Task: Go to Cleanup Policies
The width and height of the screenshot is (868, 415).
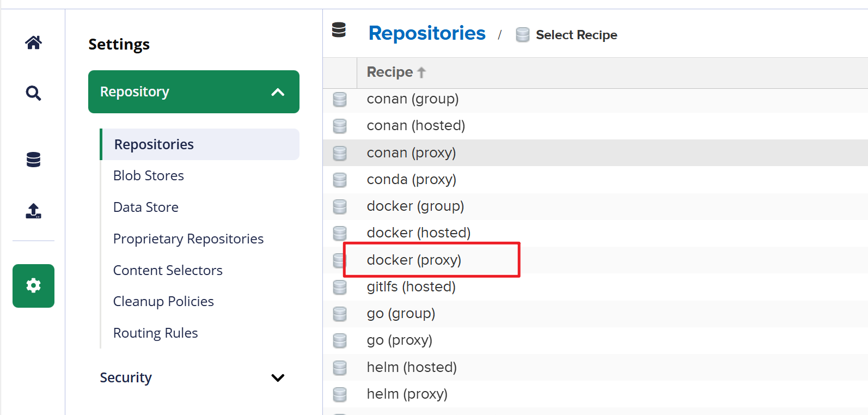Action: point(163,301)
